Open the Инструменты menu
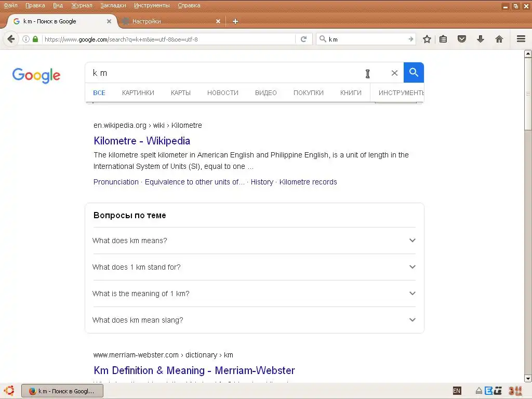 tap(152, 5)
